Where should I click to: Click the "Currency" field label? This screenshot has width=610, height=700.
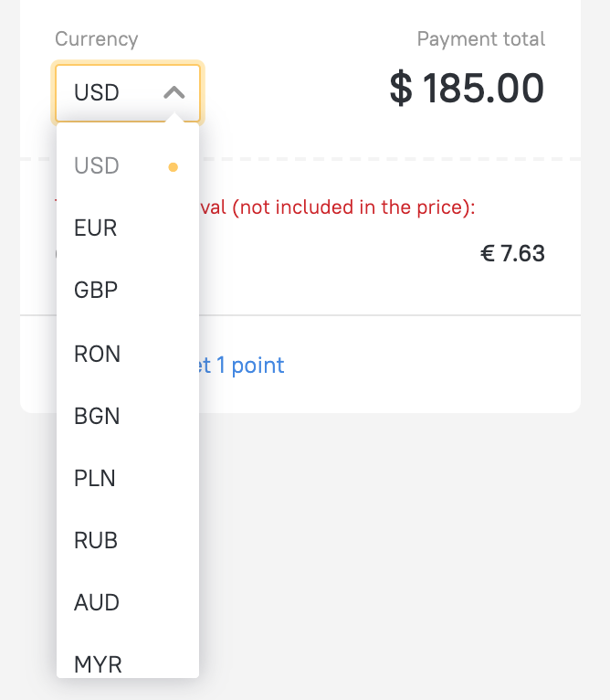click(x=96, y=39)
